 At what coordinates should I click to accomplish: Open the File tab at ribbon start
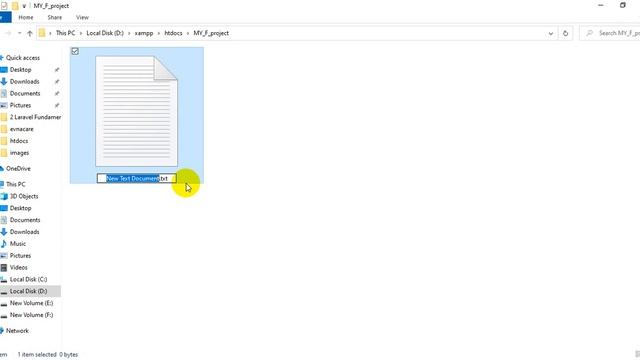(5, 18)
